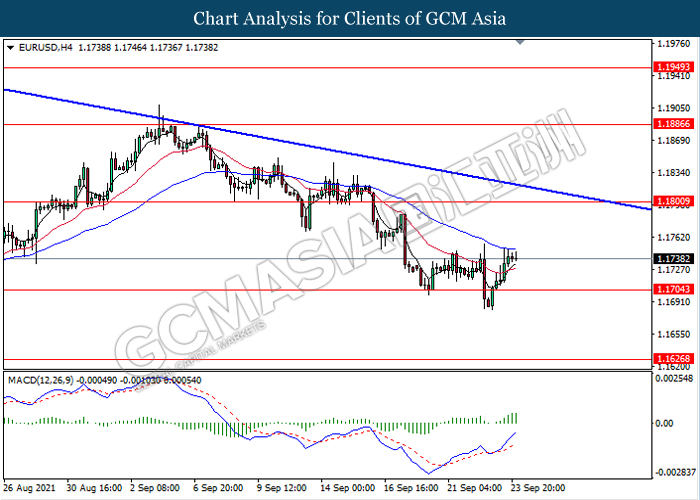This screenshot has height=500, width=700.
Task: Click the 1.16550 price axis value
Action: coord(673,334)
